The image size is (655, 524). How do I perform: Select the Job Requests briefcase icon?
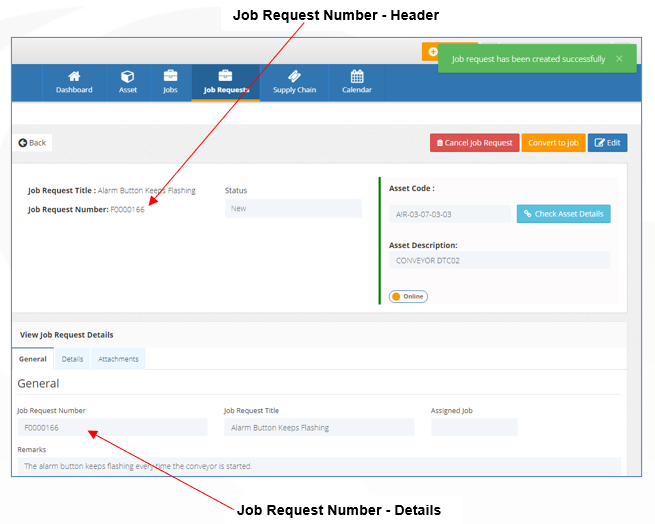(x=225, y=76)
